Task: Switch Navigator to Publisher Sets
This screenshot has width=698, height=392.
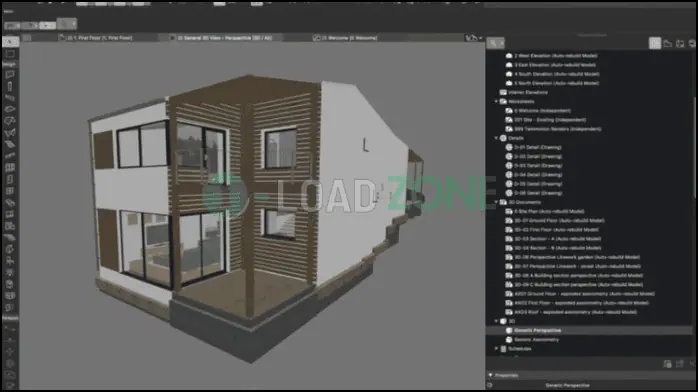Action: coord(692,43)
